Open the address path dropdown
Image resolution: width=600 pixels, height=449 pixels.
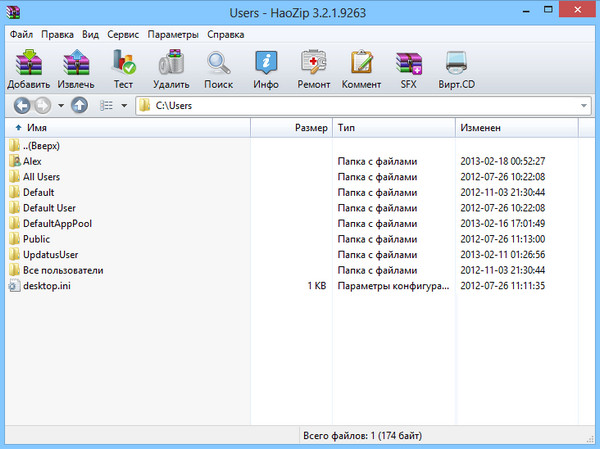point(584,106)
